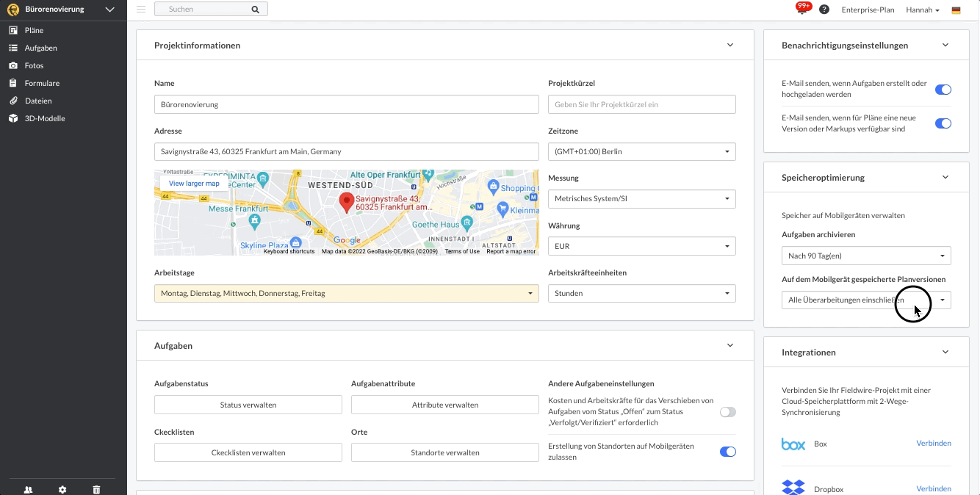Open the Arbeitskräfteeinheiten Stunden dropdown
The height and width of the screenshot is (495, 980).
642,293
